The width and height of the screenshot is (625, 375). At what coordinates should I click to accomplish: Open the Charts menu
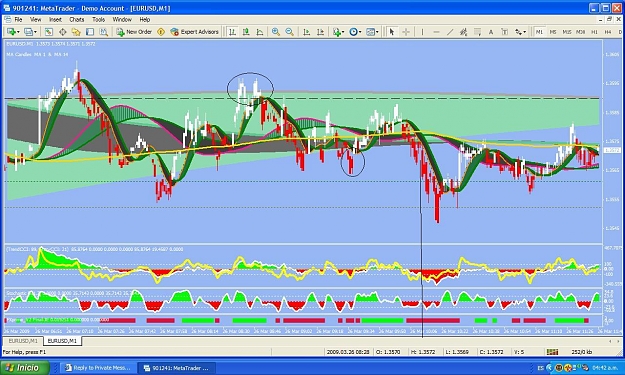(77, 19)
